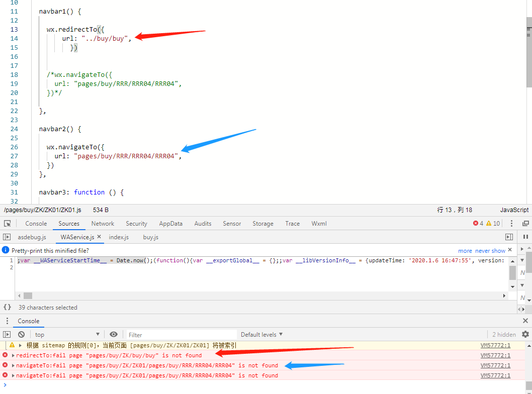Close the Console drawer
This screenshot has width=532, height=394.
(x=525, y=321)
